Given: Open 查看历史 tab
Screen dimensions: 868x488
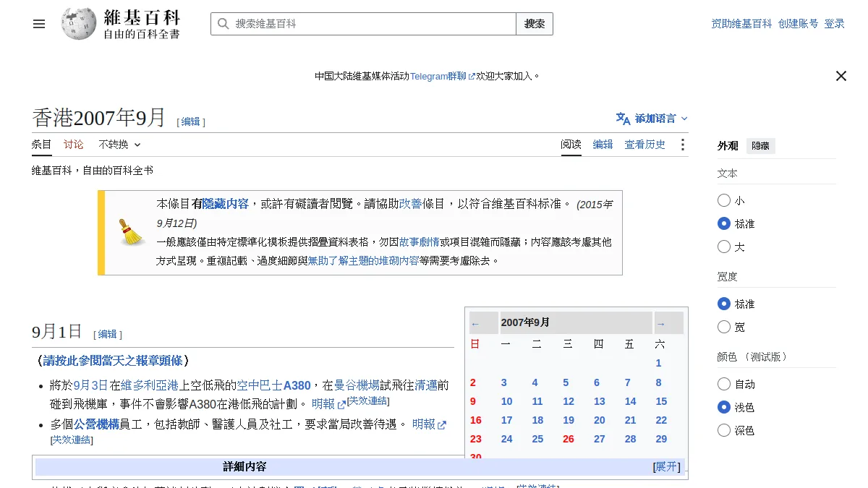Looking at the screenshot, I should [645, 145].
